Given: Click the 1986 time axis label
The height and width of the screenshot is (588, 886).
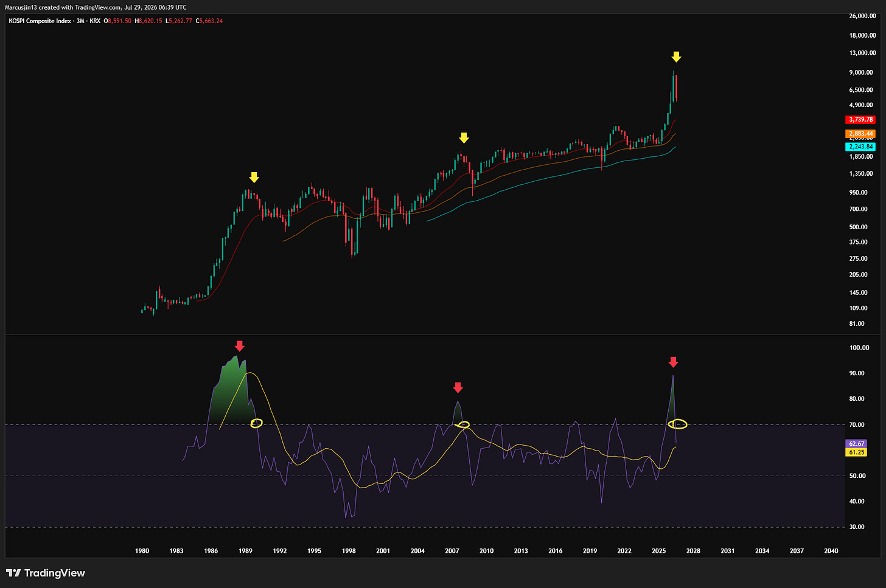Looking at the screenshot, I should click(x=211, y=551).
